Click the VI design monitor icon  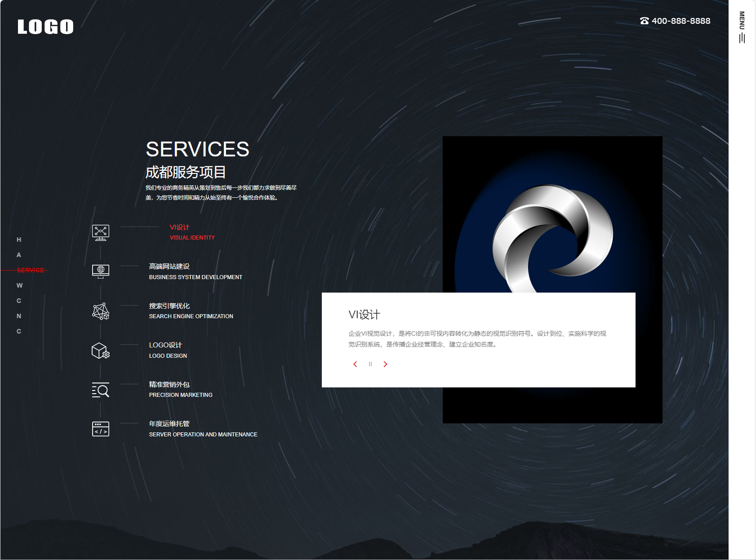click(x=101, y=233)
